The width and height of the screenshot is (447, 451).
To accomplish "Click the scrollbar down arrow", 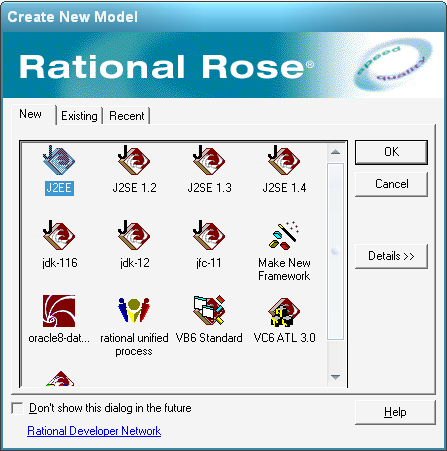I will [x=335, y=377].
